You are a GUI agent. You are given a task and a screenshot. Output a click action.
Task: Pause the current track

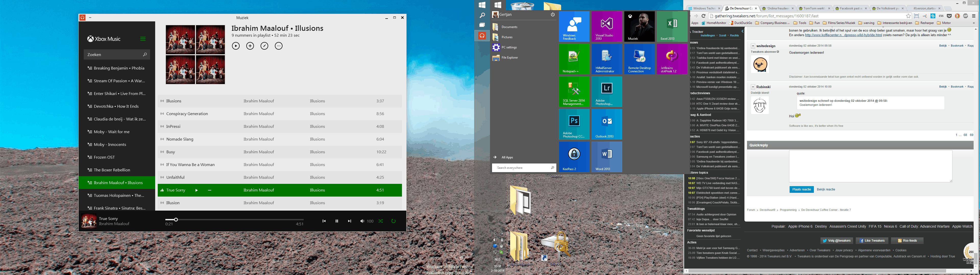point(337,221)
